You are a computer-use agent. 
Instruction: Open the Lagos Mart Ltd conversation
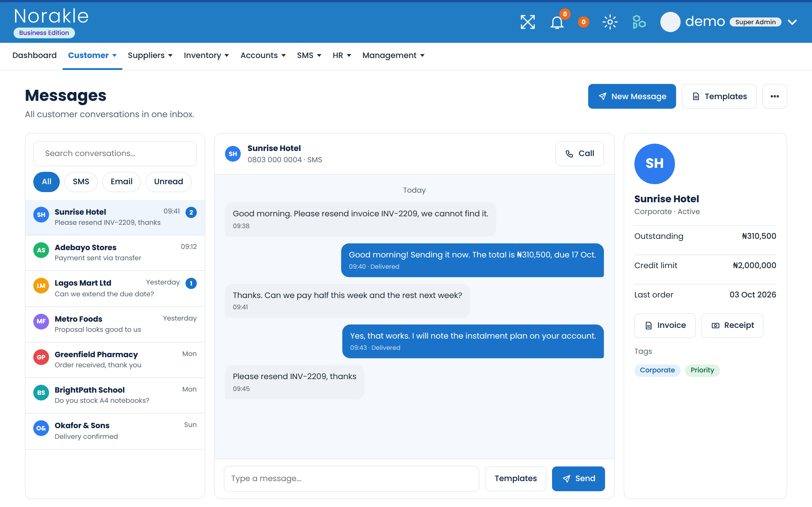(x=115, y=288)
